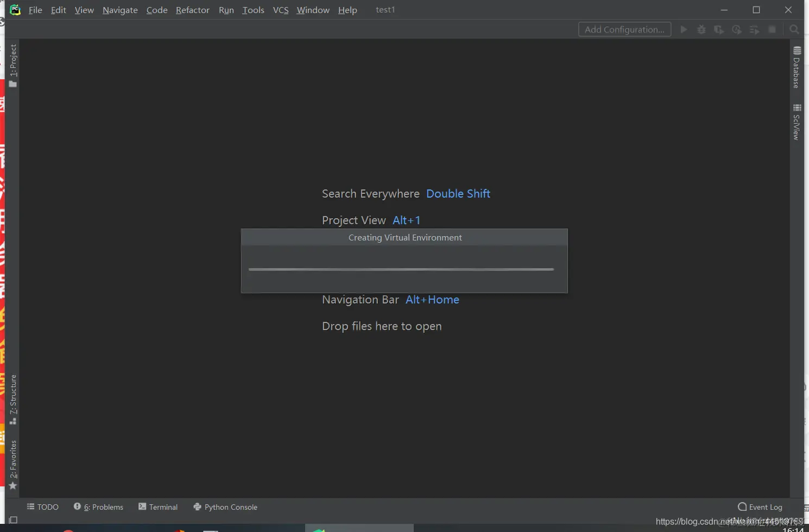Show the SciView side panel
The image size is (809, 532).
tap(797, 122)
